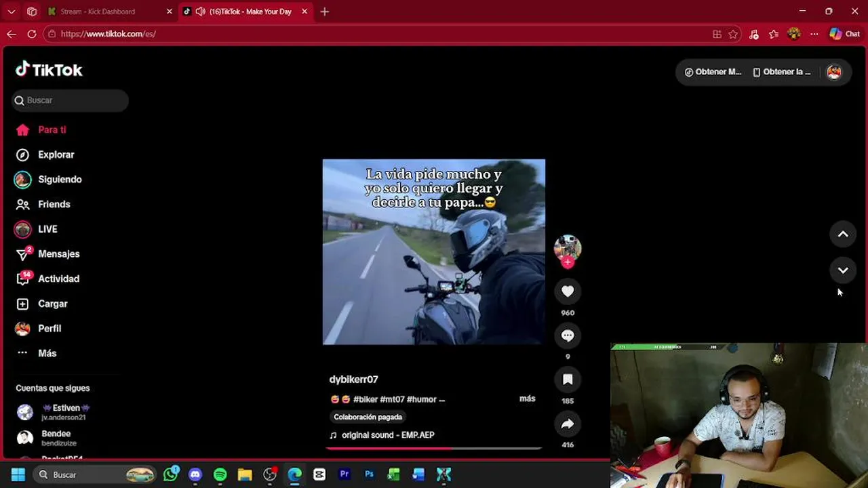Viewport: 868px width, 488px height.
Task: Click the TikTok logo
Action: (49, 70)
